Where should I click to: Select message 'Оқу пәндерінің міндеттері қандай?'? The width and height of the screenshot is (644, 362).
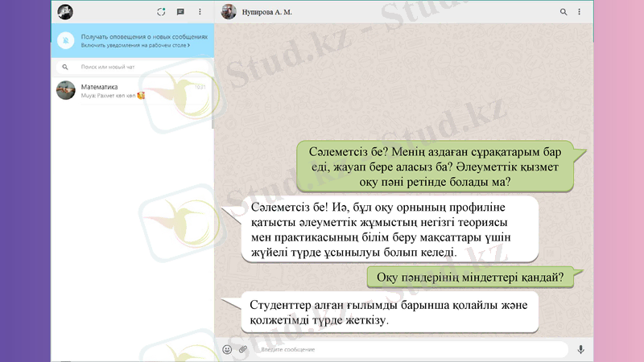click(470, 277)
